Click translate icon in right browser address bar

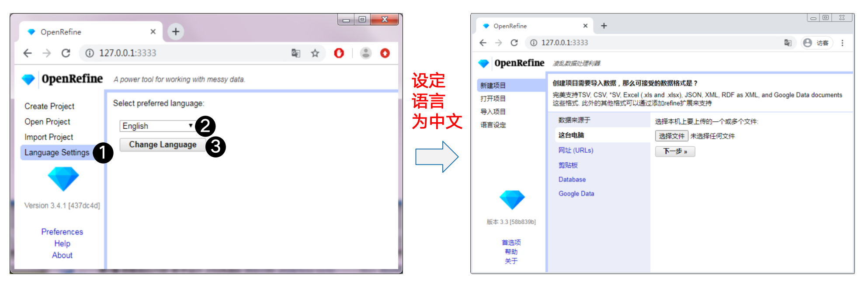tap(788, 43)
